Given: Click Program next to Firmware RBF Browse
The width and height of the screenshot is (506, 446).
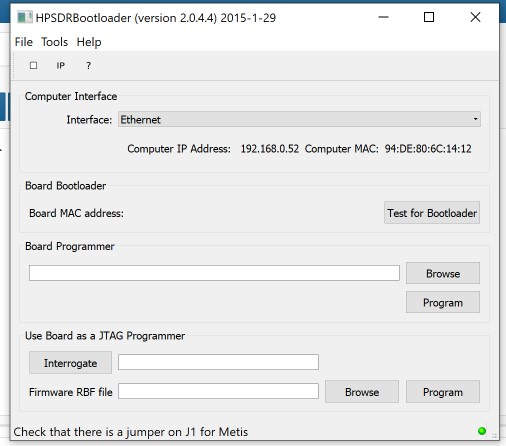Looking at the screenshot, I should 443,392.
